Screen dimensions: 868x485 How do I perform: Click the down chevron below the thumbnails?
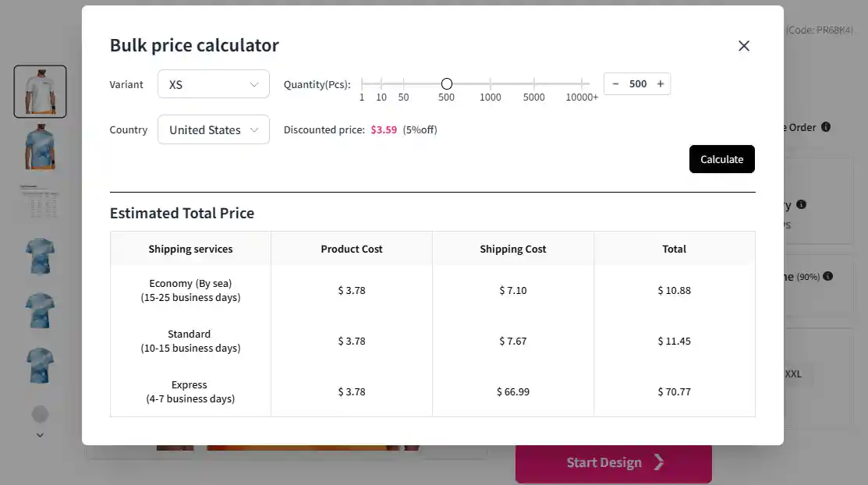pos(40,434)
